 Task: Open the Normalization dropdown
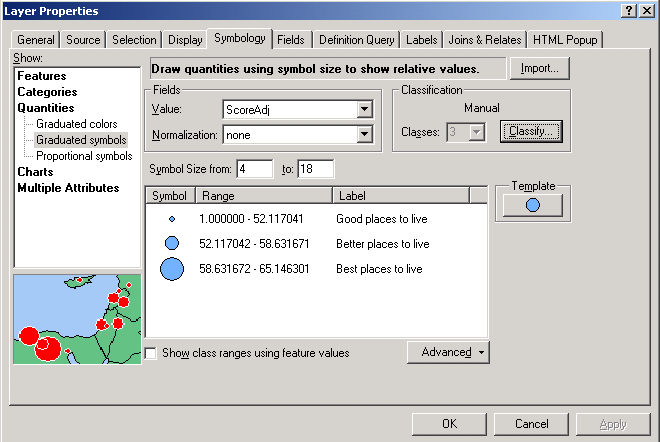[364, 134]
